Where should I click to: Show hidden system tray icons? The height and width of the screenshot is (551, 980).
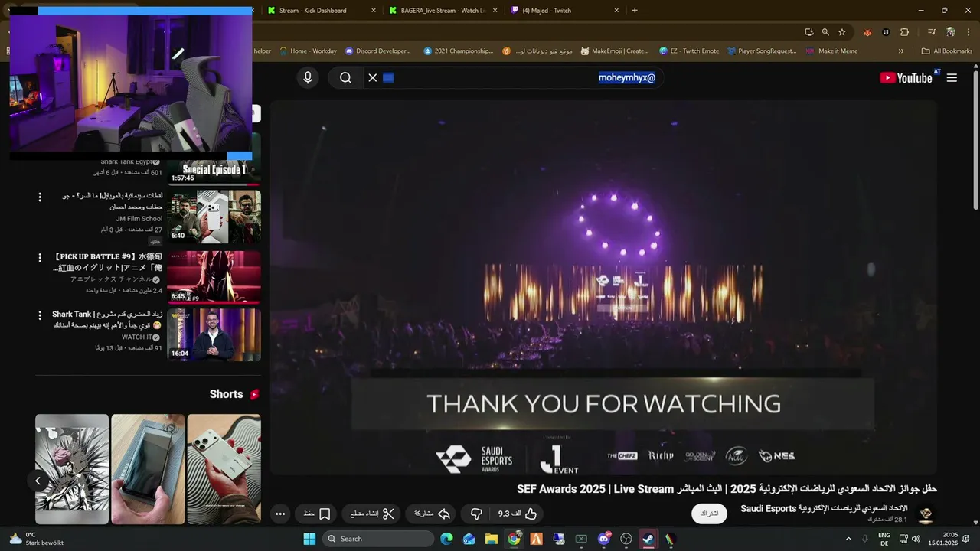pos(848,539)
